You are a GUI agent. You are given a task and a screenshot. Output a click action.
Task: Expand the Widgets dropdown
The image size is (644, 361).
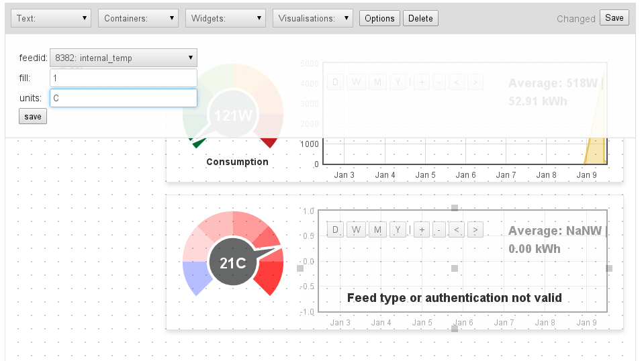tap(226, 18)
